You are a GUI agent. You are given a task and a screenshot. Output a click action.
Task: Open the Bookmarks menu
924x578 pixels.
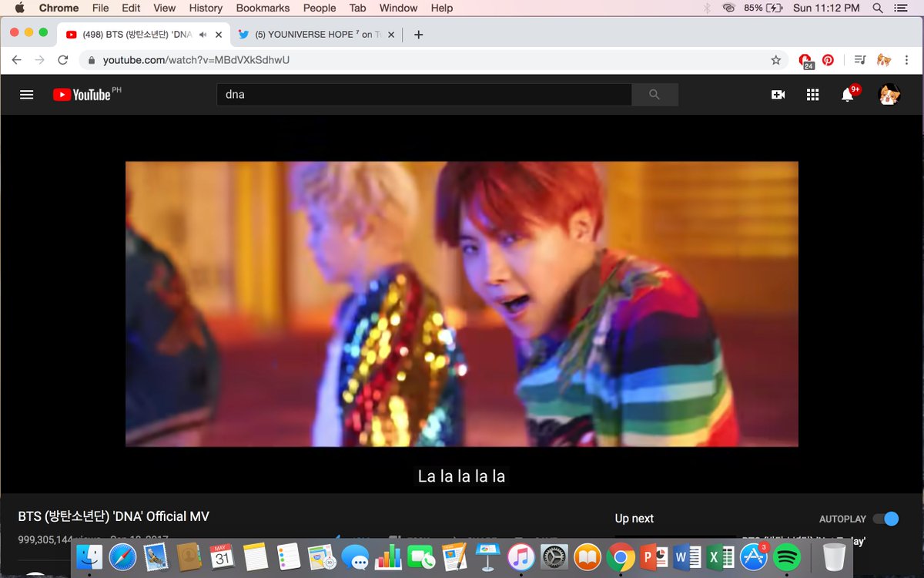pyautogui.click(x=263, y=8)
